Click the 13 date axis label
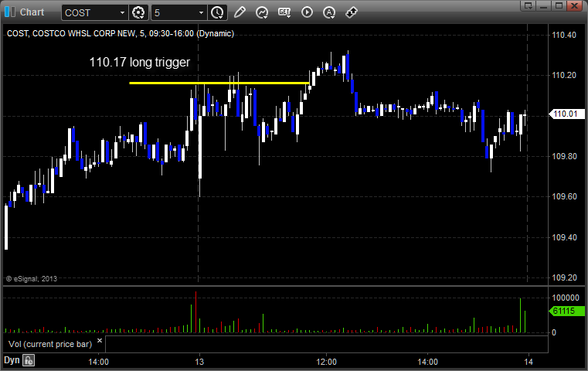Image resolution: width=588 pixels, height=371 pixels. click(x=199, y=362)
